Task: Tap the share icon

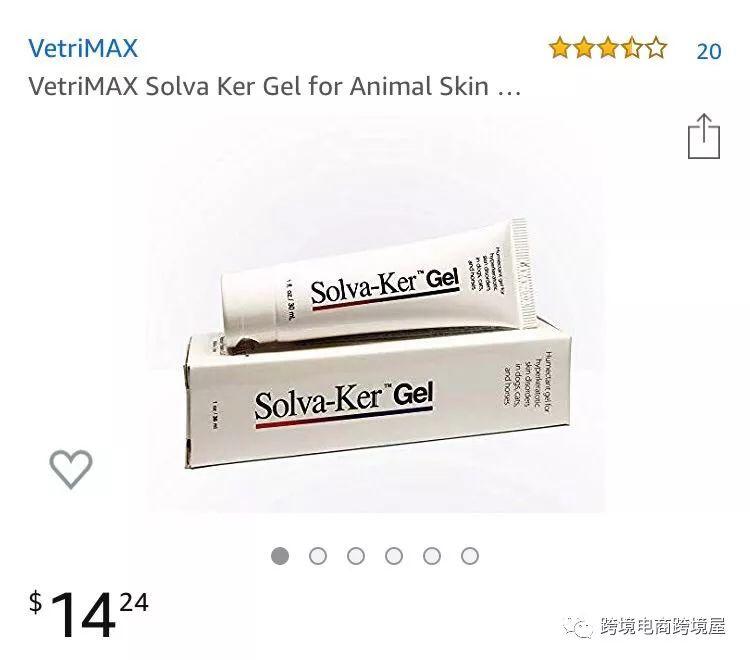Action: pyautogui.click(x=704, y=136)
